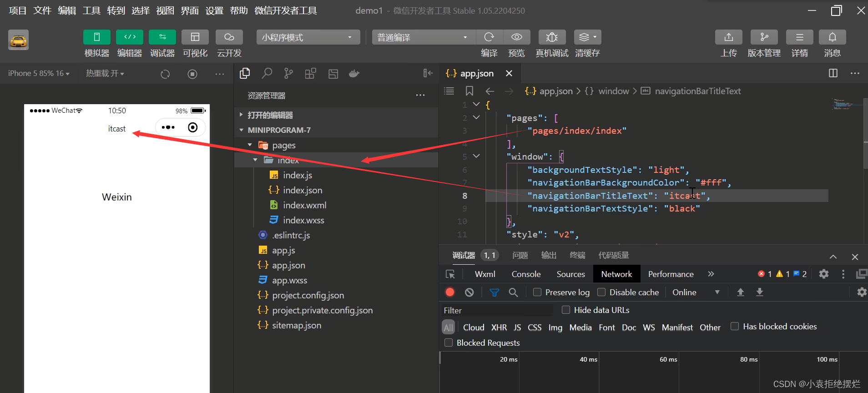Toggle the 模拟器 simulator panel button
The image size is (868, 393).
click(97, 37)
